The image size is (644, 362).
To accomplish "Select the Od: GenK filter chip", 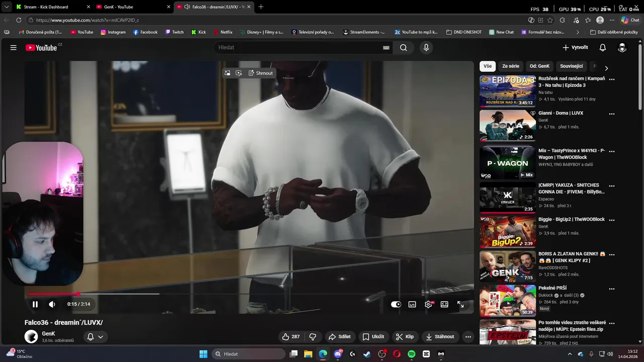I will 539,66.
